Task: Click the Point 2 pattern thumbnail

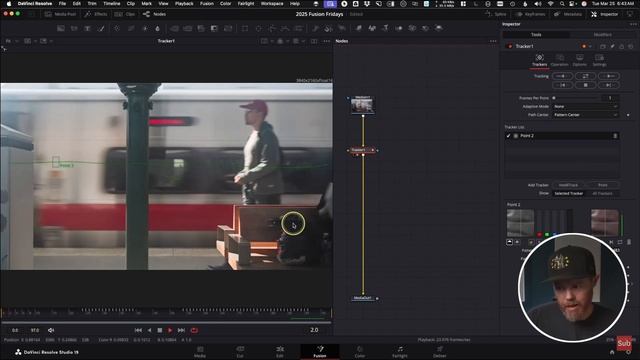Action: [x=520, y=222]
